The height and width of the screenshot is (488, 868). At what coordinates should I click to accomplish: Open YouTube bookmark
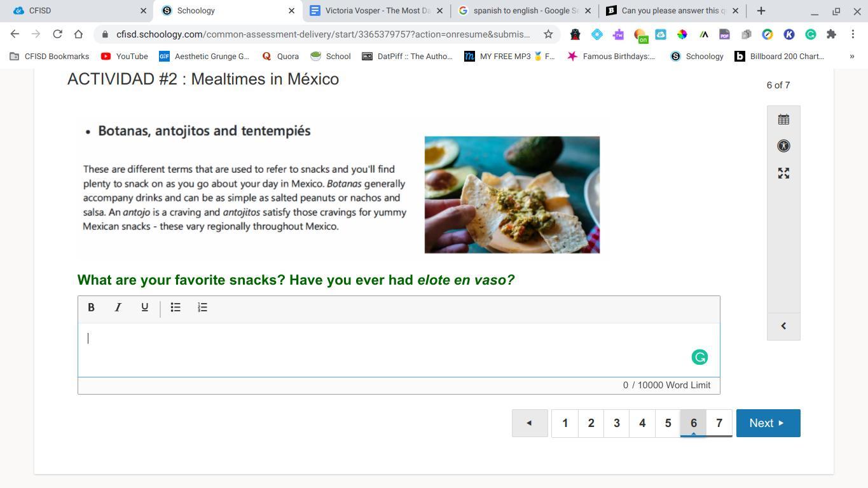125,56
